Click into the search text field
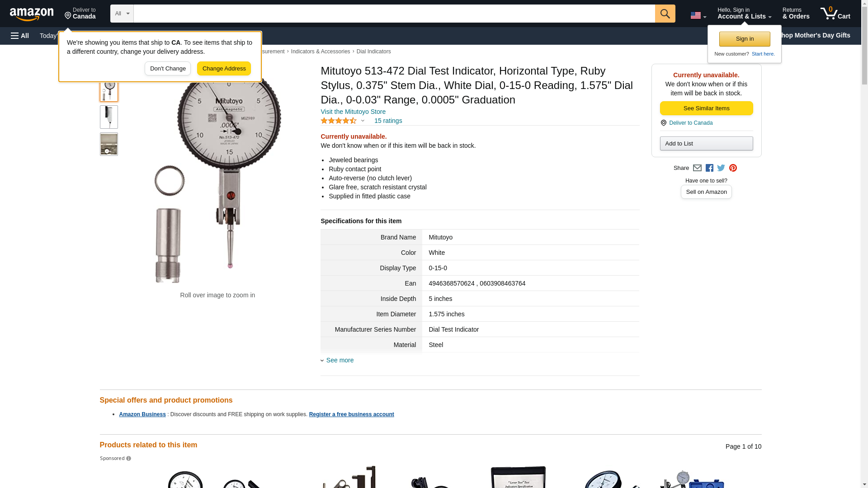Screen dimensions: 868x488 (x=394, y=14)
